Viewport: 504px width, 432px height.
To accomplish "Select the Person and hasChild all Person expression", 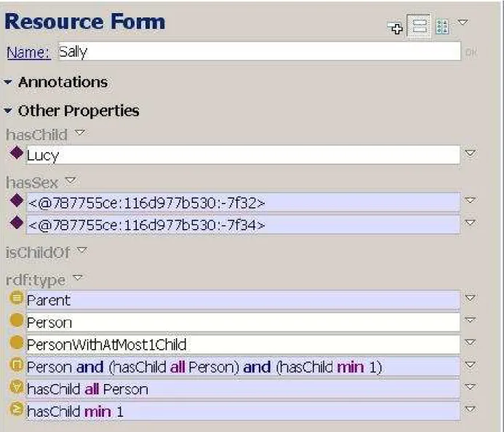I will click(243, 367).
